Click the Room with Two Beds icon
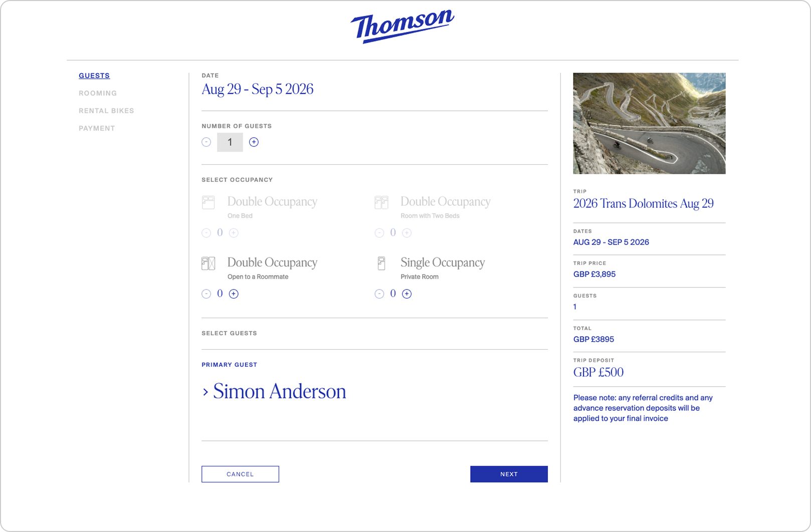This screenshot has height=532, width=811. [381, 202]
